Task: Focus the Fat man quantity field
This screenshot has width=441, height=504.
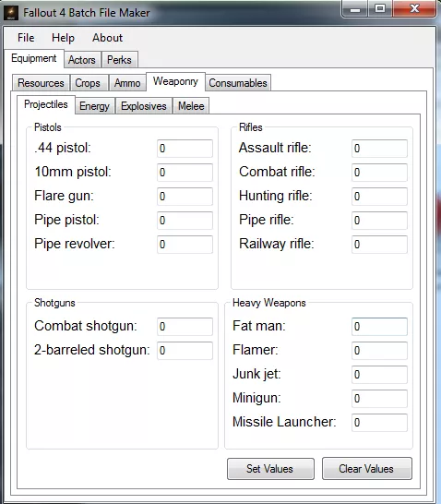Action: click(379, 326)
